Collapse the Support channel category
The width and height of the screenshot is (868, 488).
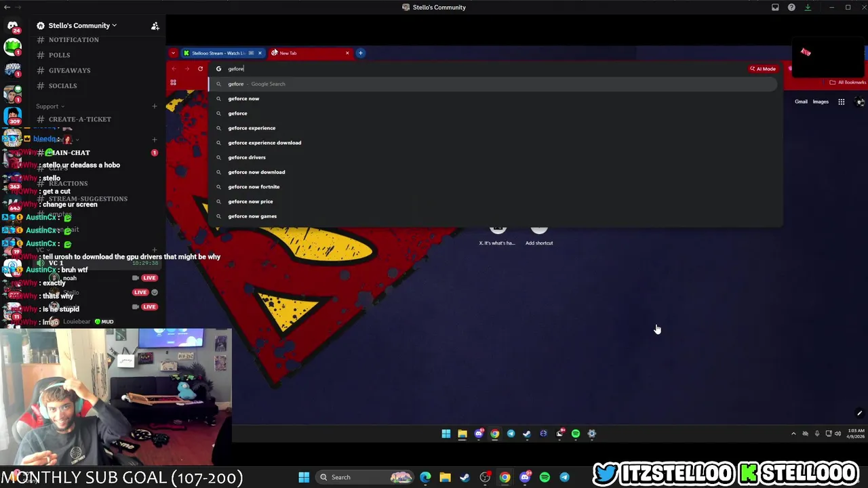50,106
